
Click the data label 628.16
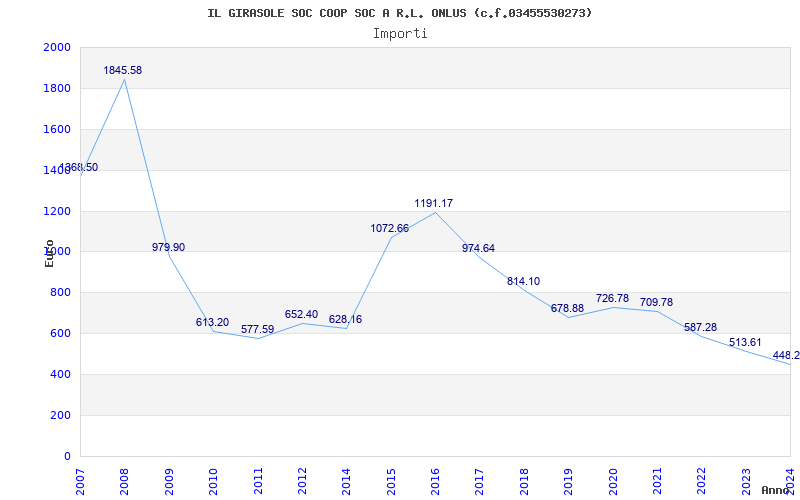pyautogui.click(x=345, y=319)
